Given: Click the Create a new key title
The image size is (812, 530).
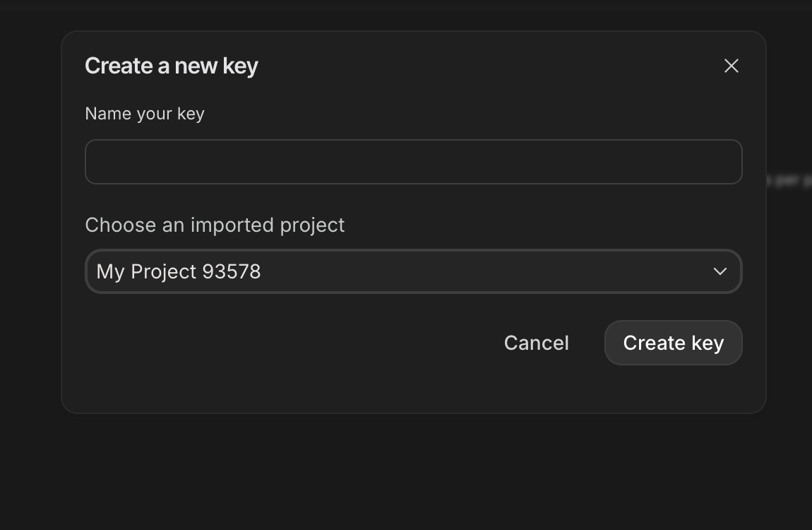Looking at the screenshot, I should (x=171, y=65).
